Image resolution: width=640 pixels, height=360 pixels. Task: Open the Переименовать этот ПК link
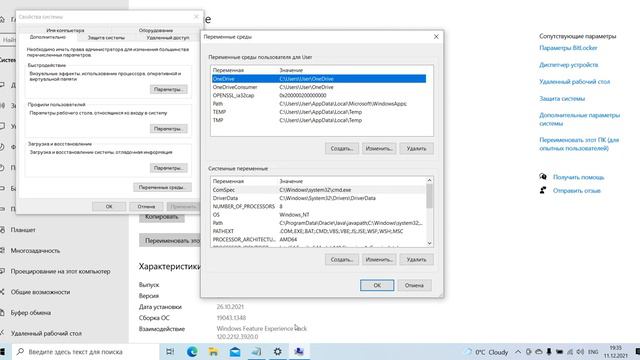click(x=579, y=144)
